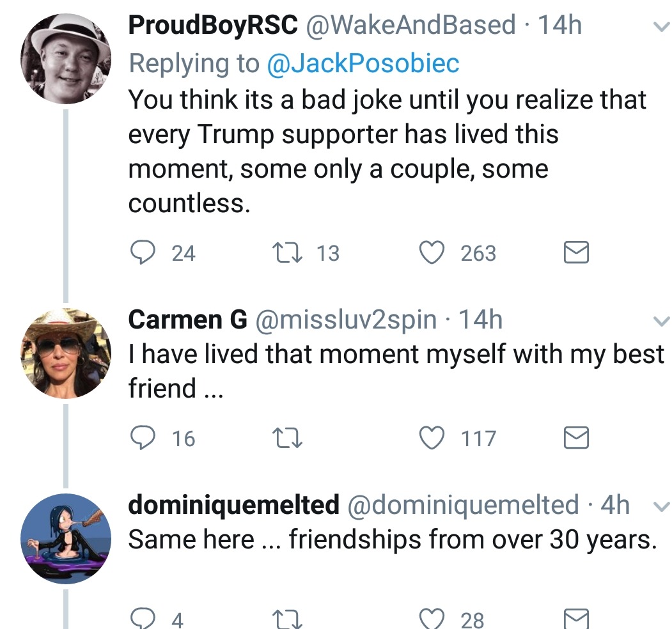The height and width of the screenshot is (629, 672).
Task: Expand Carmen G tweet options chevron
Action: [658, 322]
